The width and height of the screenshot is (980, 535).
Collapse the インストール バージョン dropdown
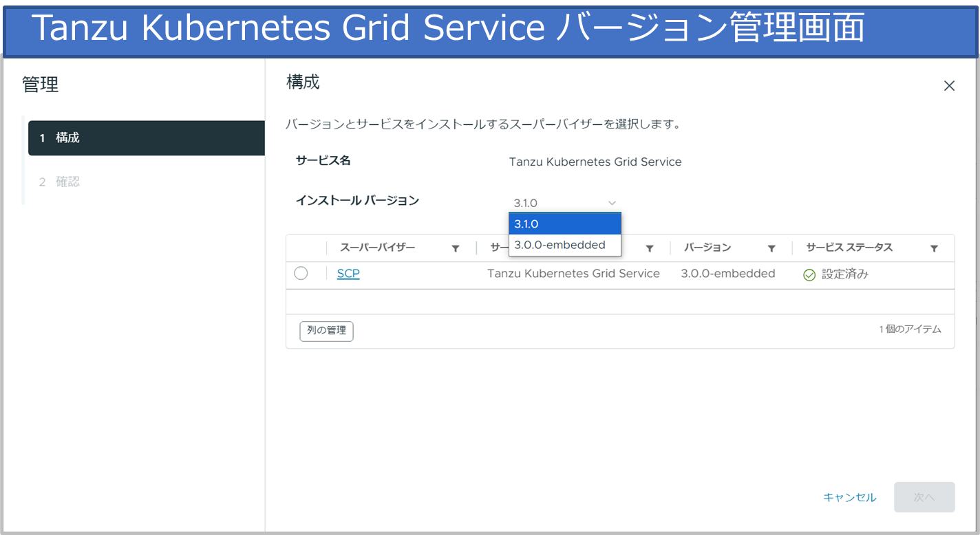(x=611, y=203)
